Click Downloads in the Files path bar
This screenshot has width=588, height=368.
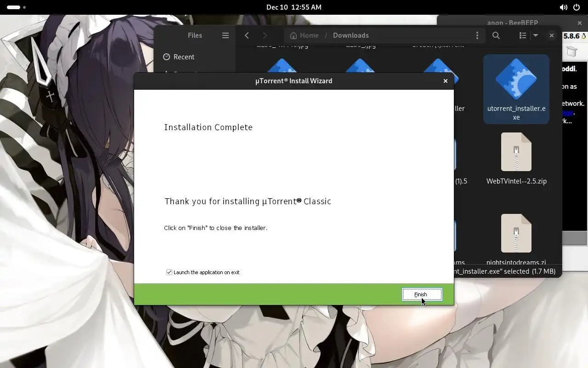click(x=351, y=35)
